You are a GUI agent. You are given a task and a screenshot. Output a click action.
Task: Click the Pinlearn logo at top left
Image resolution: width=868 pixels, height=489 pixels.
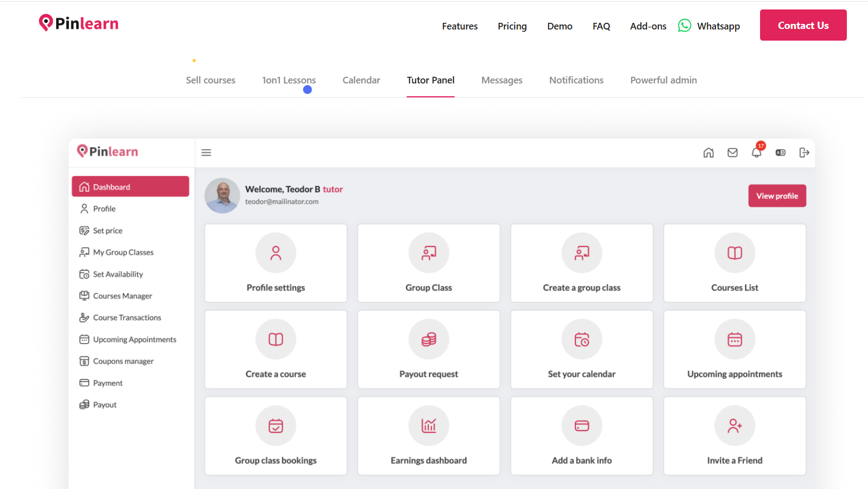tap(78, 23)
